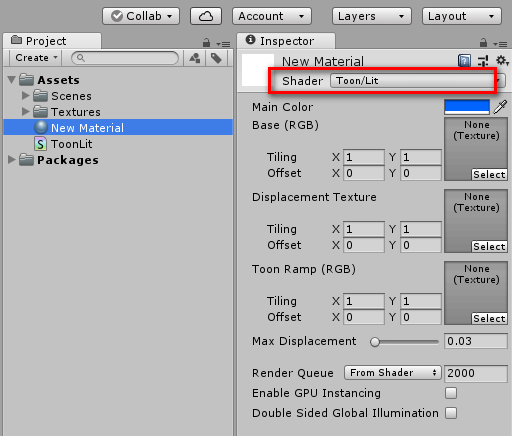Viewport: 512px width, 436px height.
Task: Click the Max Displacement slider handle
Action: pos(375,342)
